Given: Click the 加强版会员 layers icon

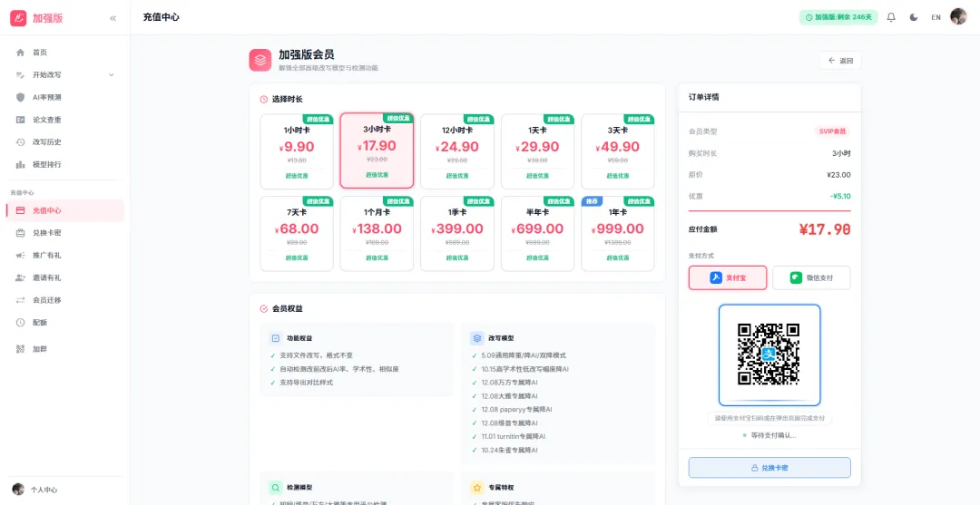Looking at the screenshot, I should pos(260,60).
